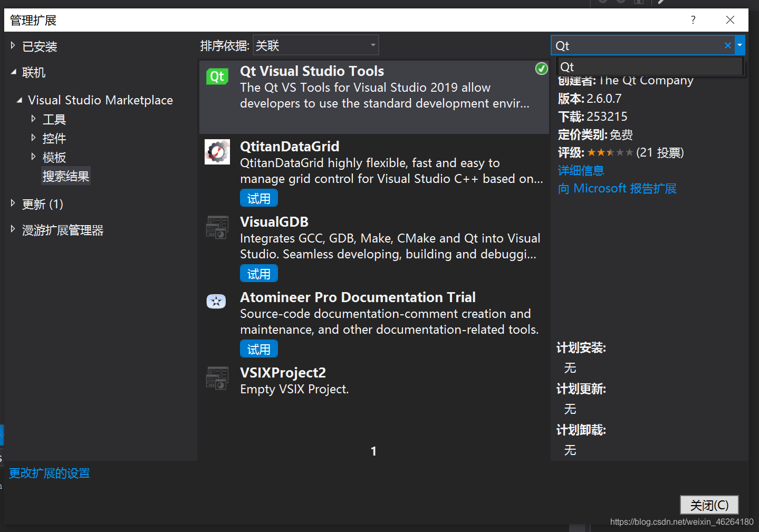Click the Atomineer Pro star icon
Image resolution: width=759 pixels, height=532 pixels.
pyautogui.click(x=216, y=301)
